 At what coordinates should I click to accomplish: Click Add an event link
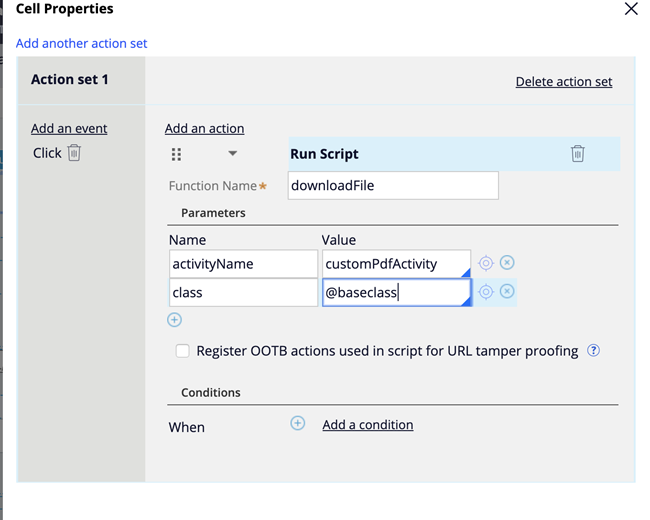click(69, 128)
